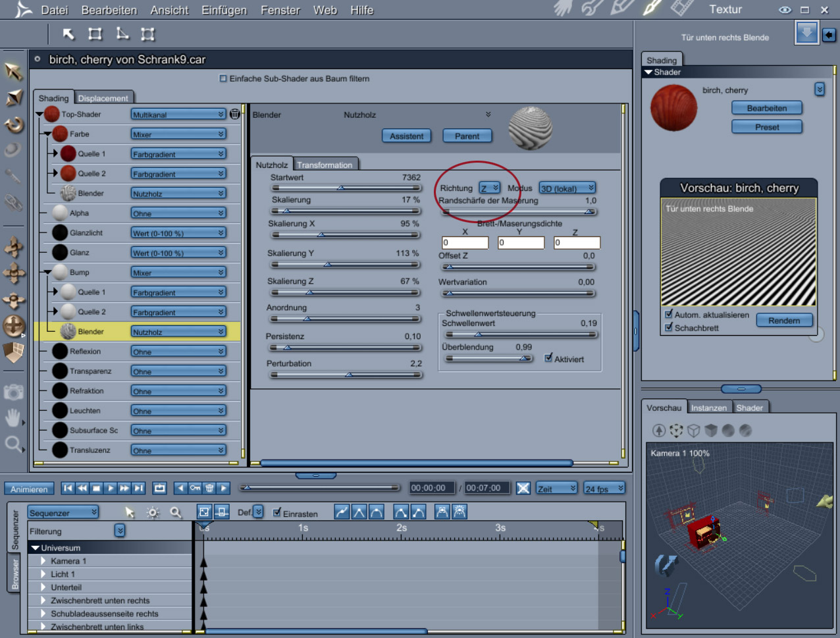Viewport: 840px width, 638px height.
Task: Click the plain arrow tool in top toolbar
Action: pyautogui.click(x=68, y=34)
